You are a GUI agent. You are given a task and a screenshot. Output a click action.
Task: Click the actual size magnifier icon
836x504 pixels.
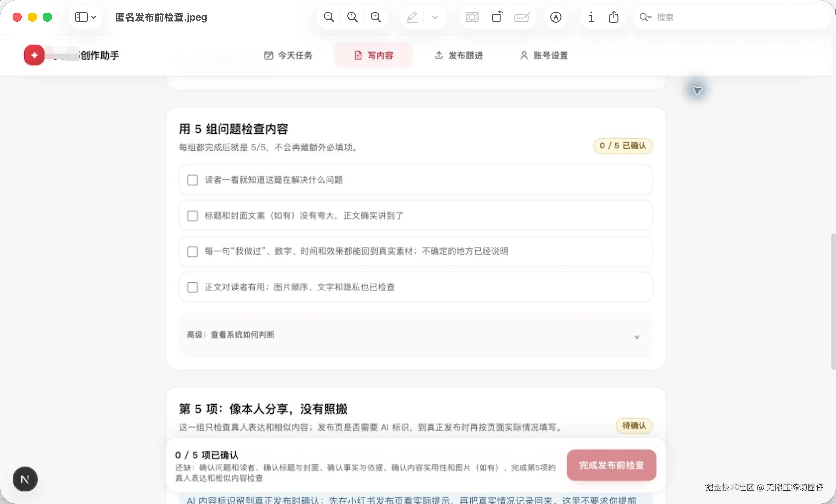(x=352, y=17)
